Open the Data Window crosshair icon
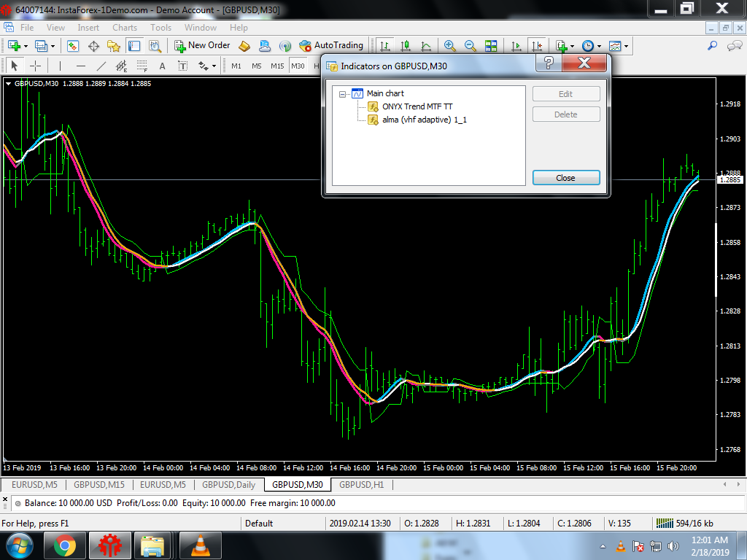This screenshot has width=747, height=560. click(93, 46)
